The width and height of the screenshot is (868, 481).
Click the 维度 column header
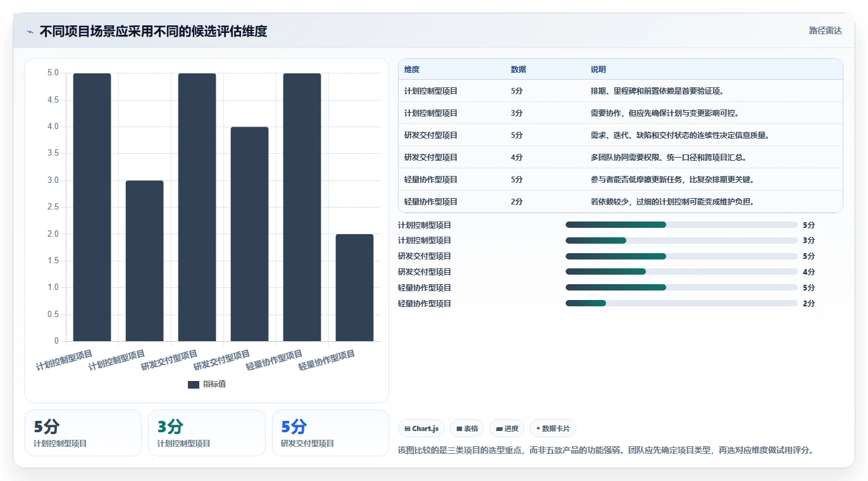[x=412, y=70]
